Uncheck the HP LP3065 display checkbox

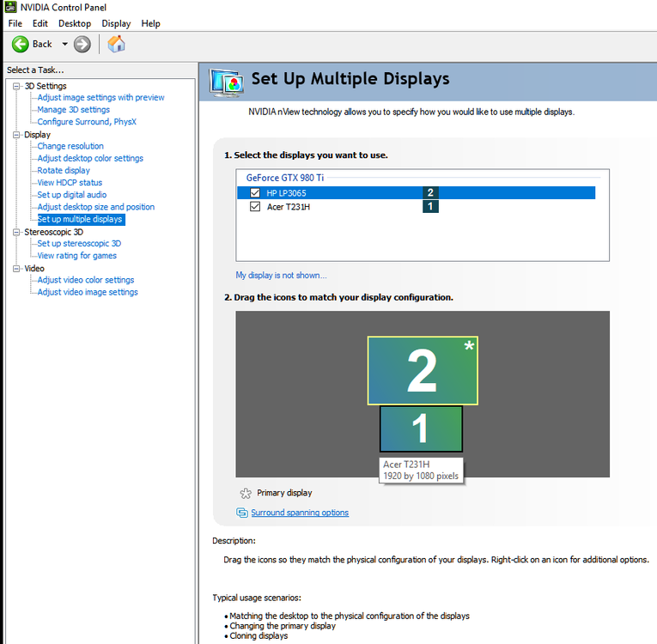[255, 192]
